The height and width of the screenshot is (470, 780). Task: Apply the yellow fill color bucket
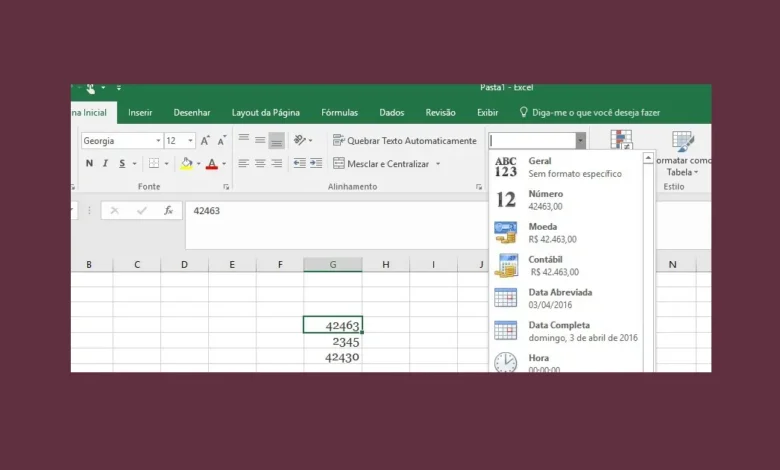tap(187, 163)
